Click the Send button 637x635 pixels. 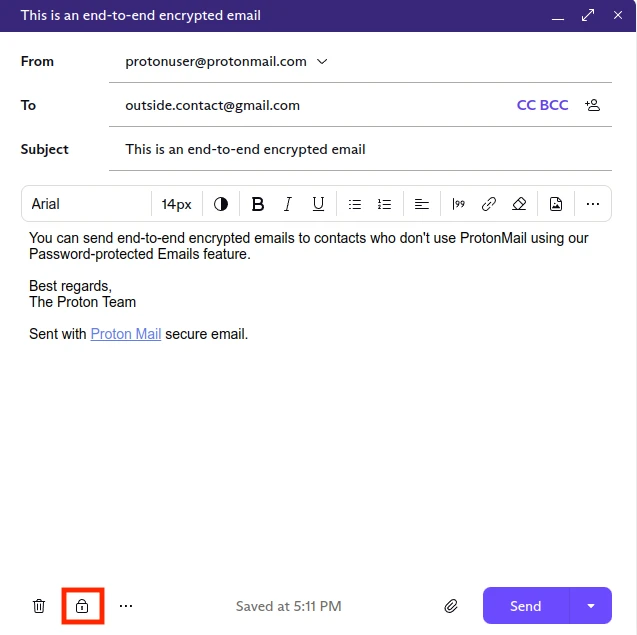pos(526,606)
